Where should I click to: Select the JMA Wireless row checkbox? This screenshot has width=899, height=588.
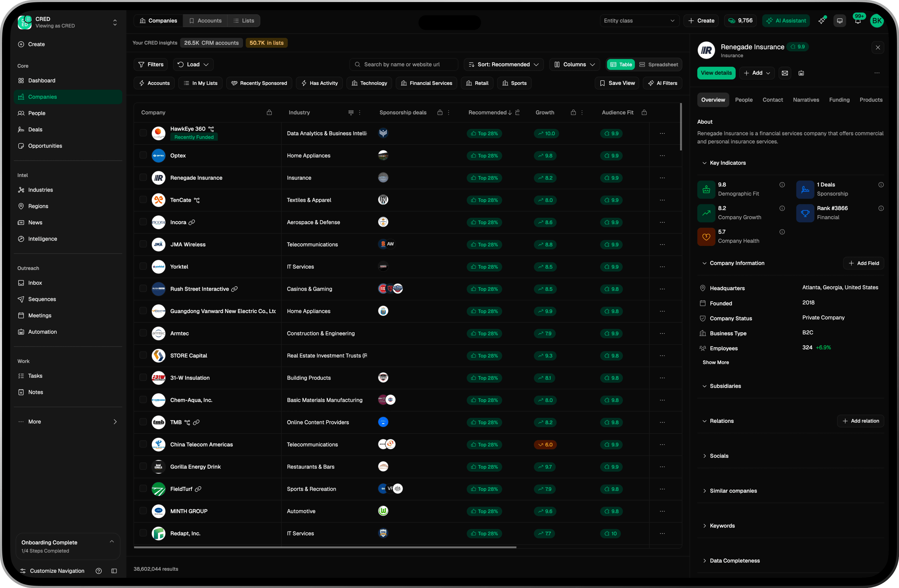point(143,244)
